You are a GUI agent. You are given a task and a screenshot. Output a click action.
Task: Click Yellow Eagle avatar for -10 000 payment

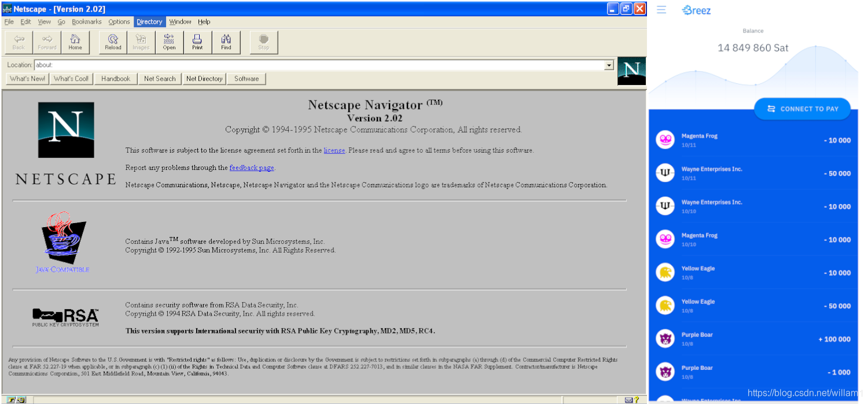pos(665,272)
